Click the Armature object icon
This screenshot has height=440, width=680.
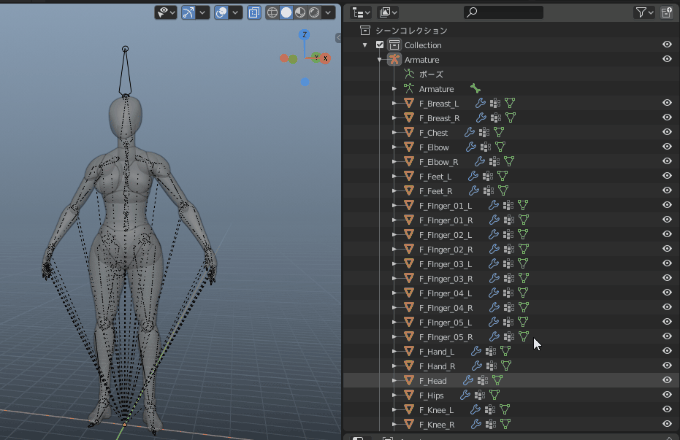[394, 59]
